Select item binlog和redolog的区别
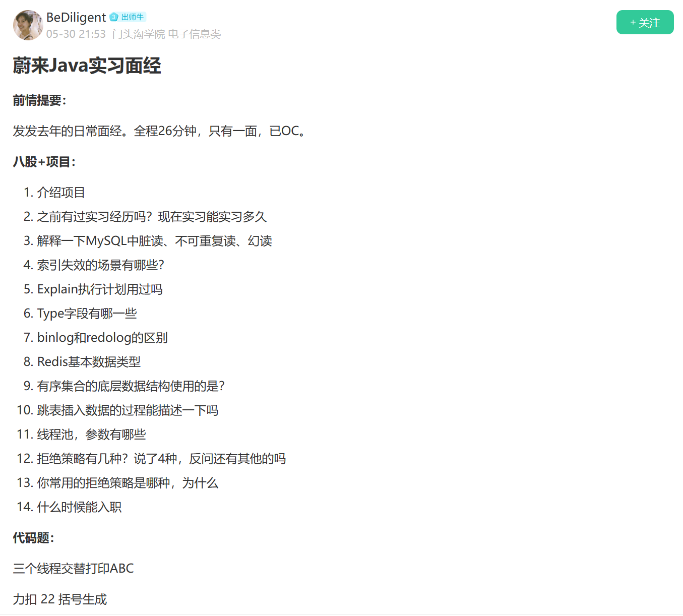 (x=102, y=338)
